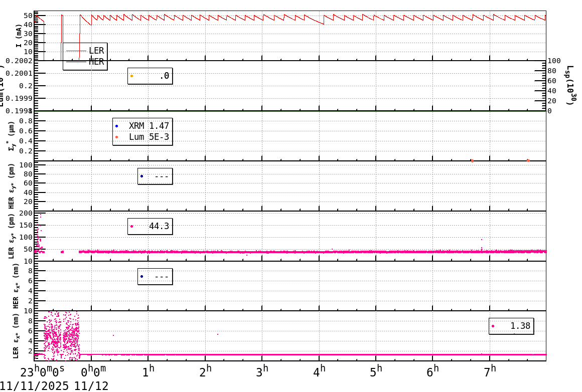
Task: Click the LER εy* (pm) axis title
Action: click(x=12, y=236)
